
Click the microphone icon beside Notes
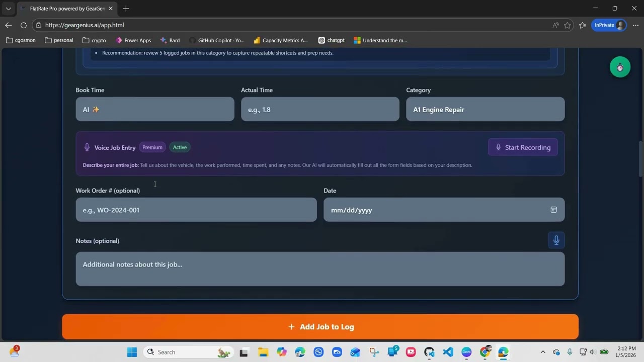coord(556,240)
